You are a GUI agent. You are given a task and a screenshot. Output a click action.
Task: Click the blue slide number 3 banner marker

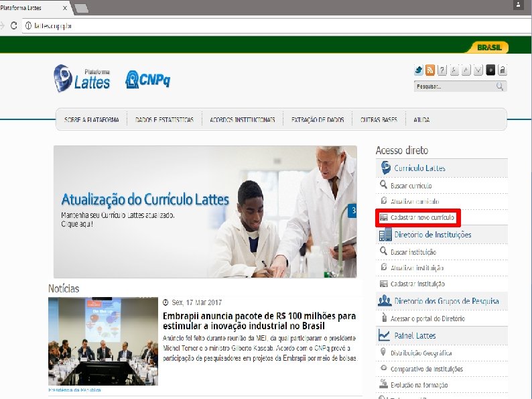[x=352, y=211]
